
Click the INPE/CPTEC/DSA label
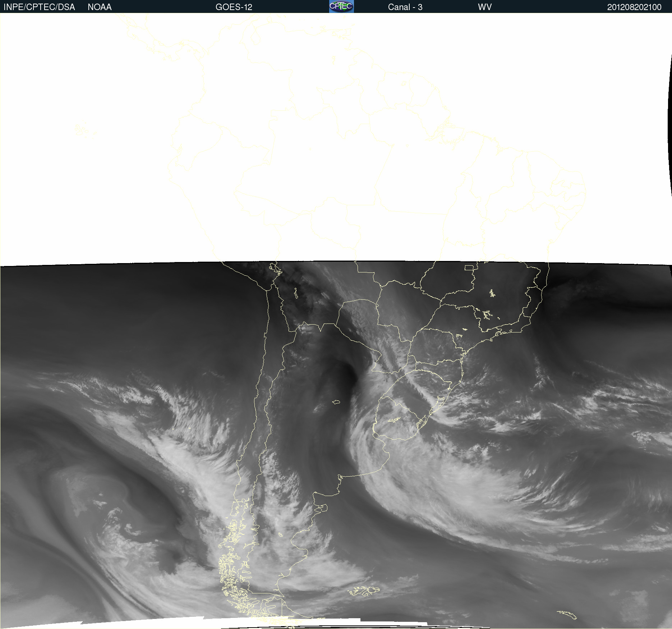[x=39, y=7]
